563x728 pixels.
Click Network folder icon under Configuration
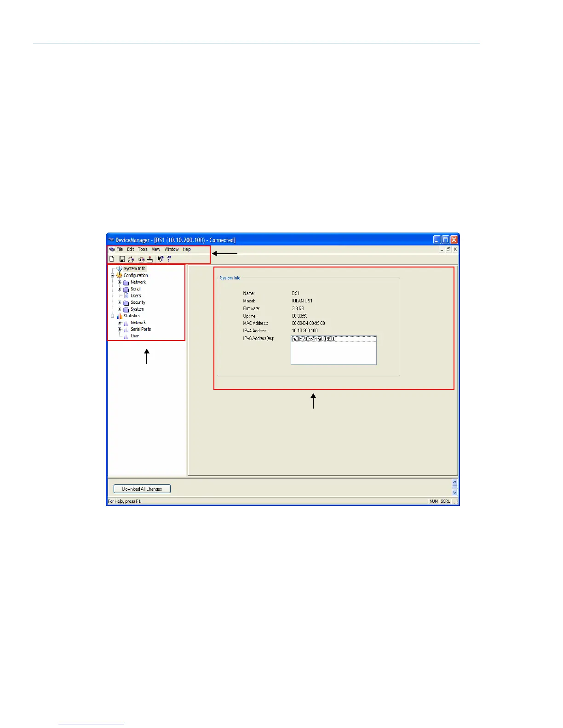click(126, 283)
